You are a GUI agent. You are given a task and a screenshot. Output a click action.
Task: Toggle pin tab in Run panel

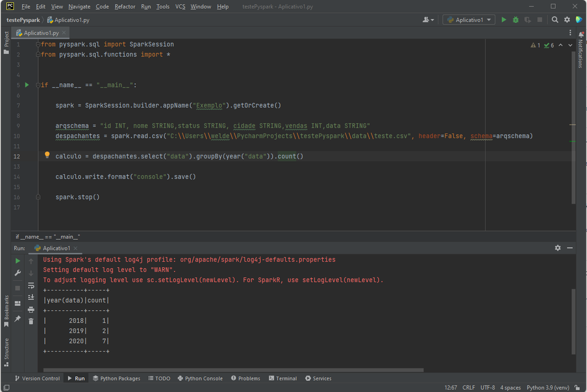(18, 319)
